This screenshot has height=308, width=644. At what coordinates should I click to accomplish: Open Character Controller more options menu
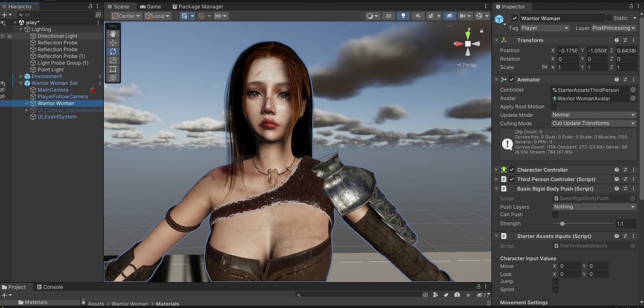pyautogui.click(x=634, y=170)
